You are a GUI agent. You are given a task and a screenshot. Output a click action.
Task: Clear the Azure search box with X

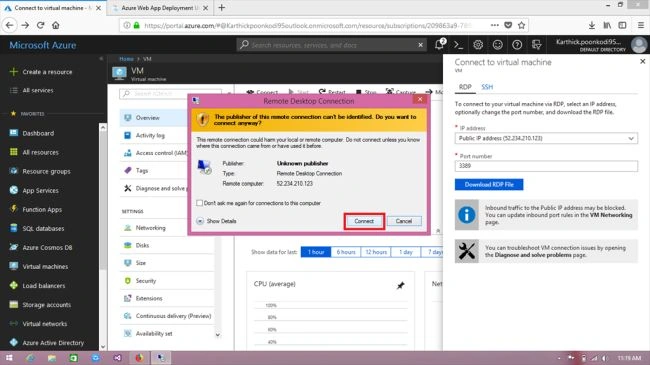point(420,45)
